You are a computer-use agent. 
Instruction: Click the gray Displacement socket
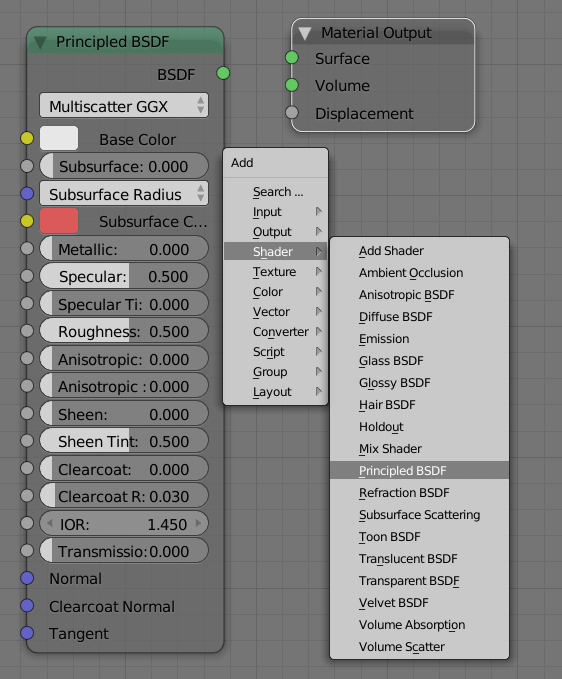tap(292, 113)
